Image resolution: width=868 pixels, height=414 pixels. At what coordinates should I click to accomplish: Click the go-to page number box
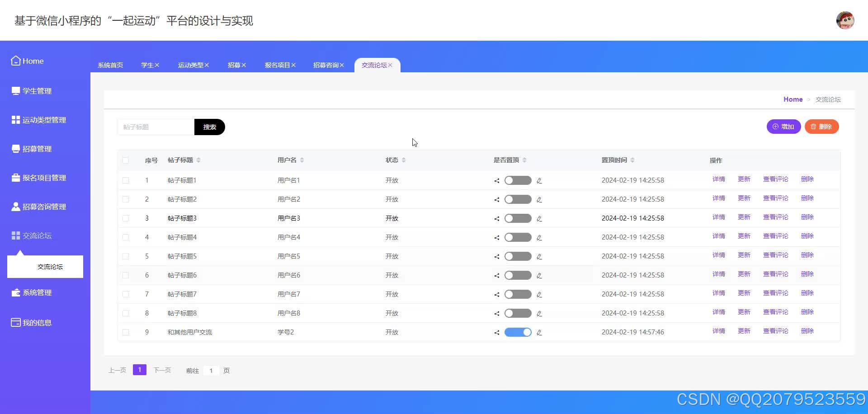point(211,371)
